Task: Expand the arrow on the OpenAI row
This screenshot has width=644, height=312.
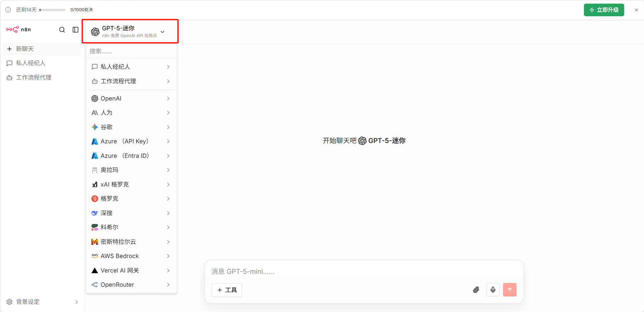Action: pyautogui.click(x=168, y=98)
